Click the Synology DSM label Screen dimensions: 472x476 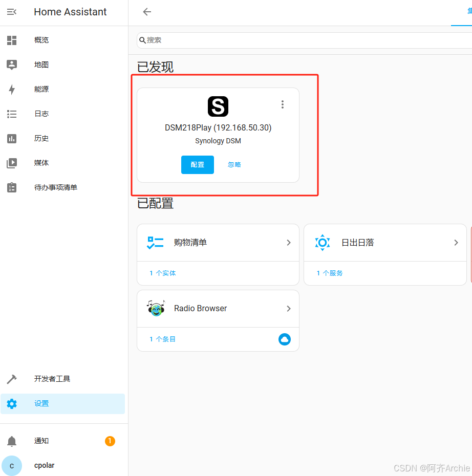click(x=218, y=141)
